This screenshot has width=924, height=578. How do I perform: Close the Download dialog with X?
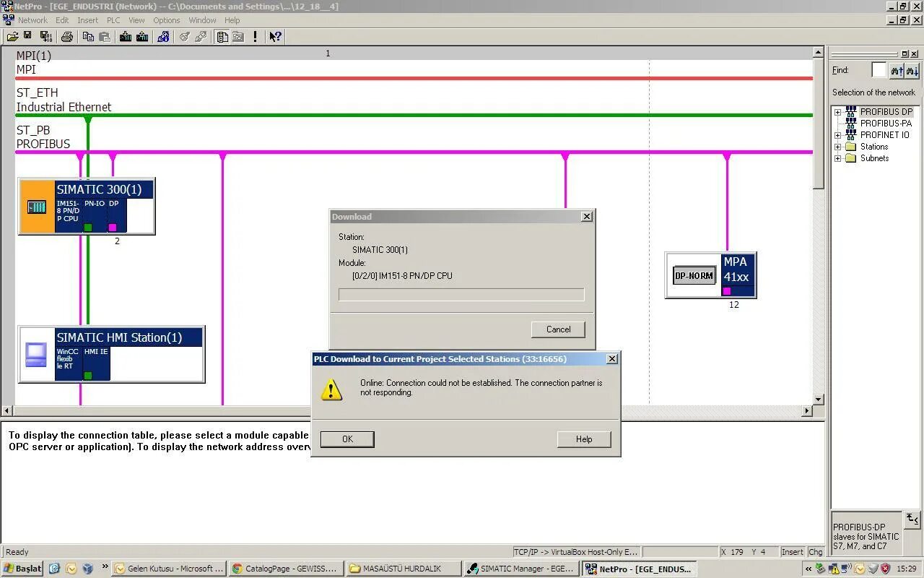(587, 217)
